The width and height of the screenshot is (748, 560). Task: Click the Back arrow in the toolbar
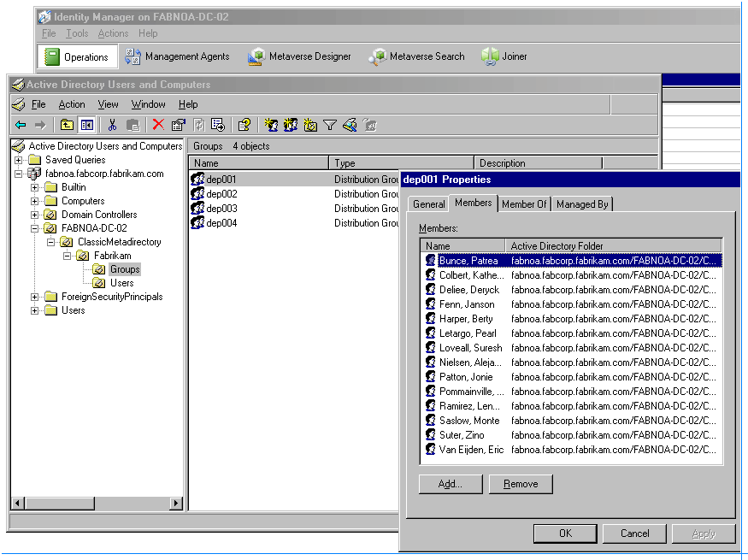pos(21,125)
